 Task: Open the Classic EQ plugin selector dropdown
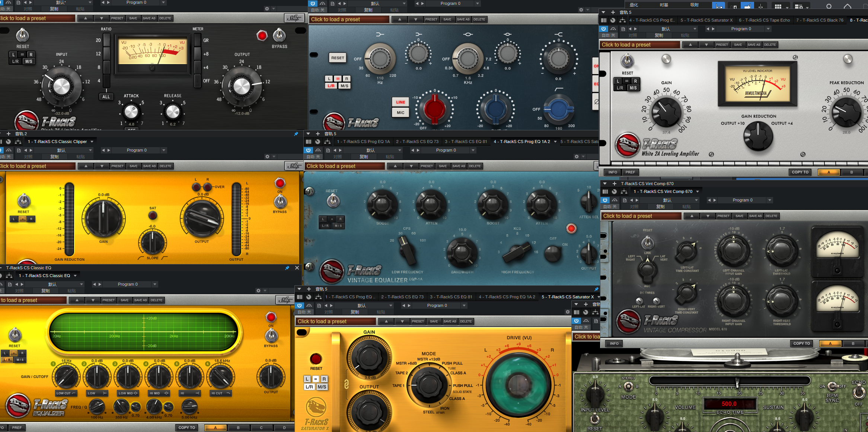coord(75,276)
